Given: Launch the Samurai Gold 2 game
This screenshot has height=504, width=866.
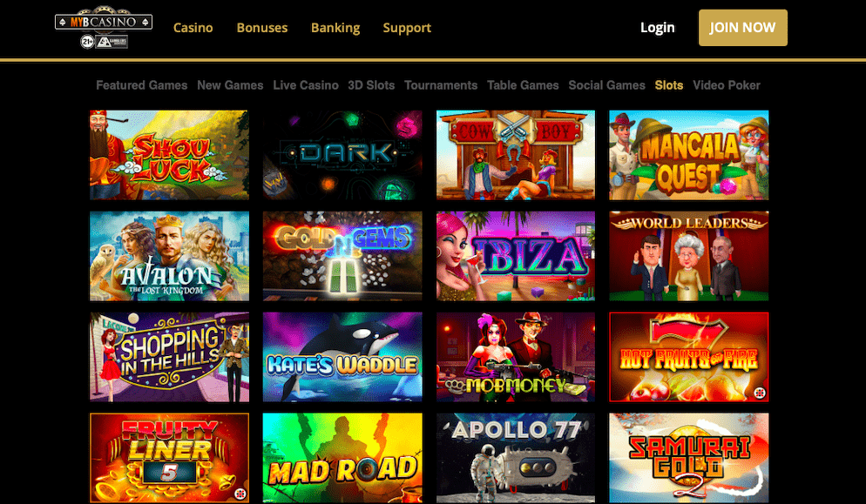Looking at the screenshot, I should tap(689, 458).
